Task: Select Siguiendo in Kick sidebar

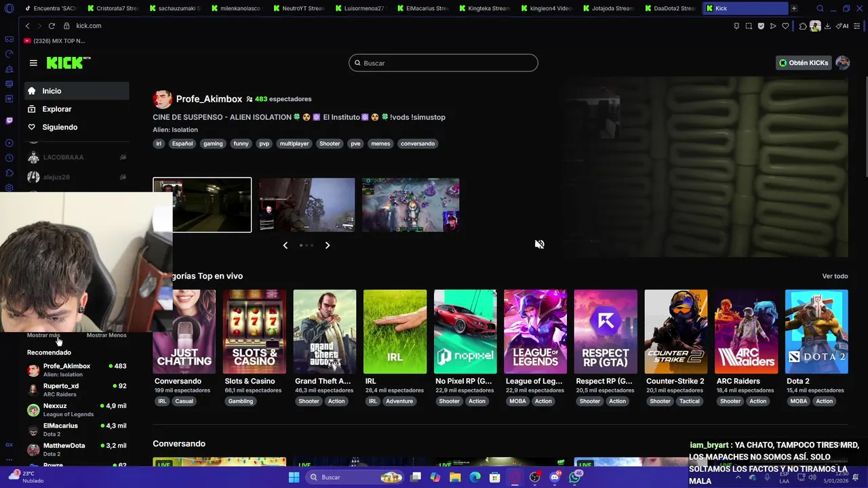Action: [77, 127]
